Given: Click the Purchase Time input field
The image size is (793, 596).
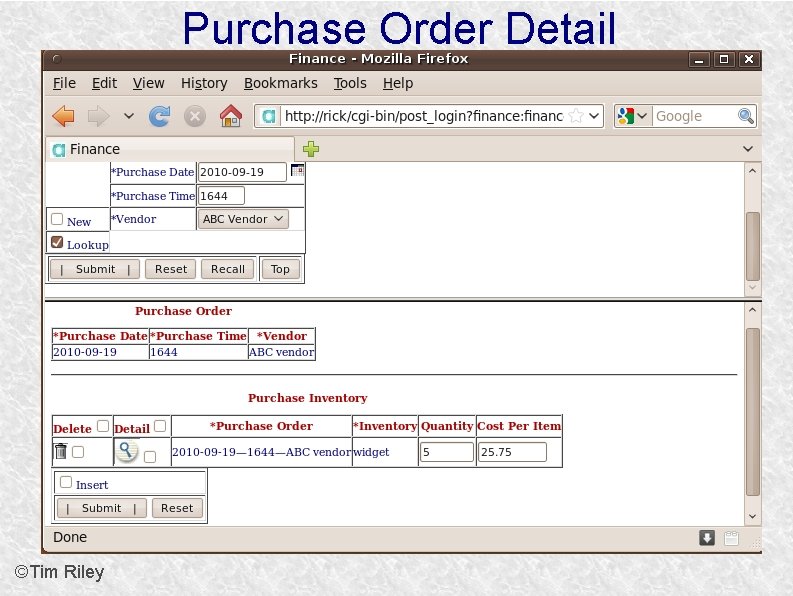Looking at the screenshot, I should click(x=221, y=196).
